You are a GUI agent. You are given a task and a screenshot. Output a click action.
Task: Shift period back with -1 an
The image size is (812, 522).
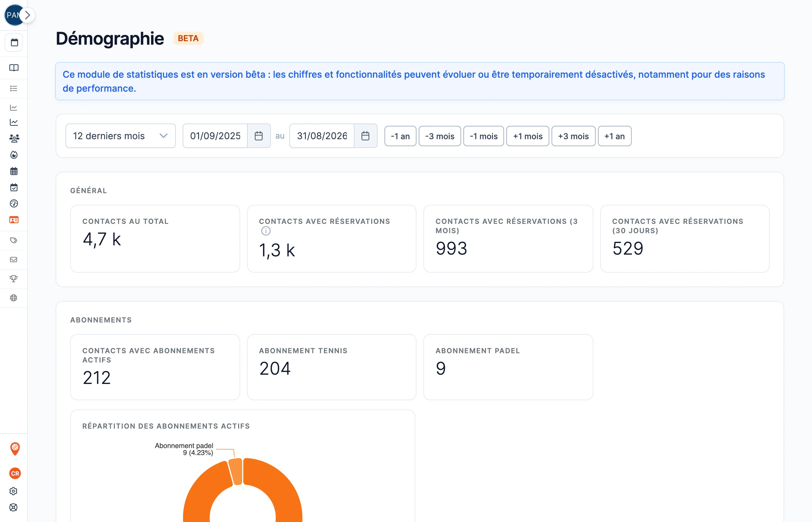point(400,136)
